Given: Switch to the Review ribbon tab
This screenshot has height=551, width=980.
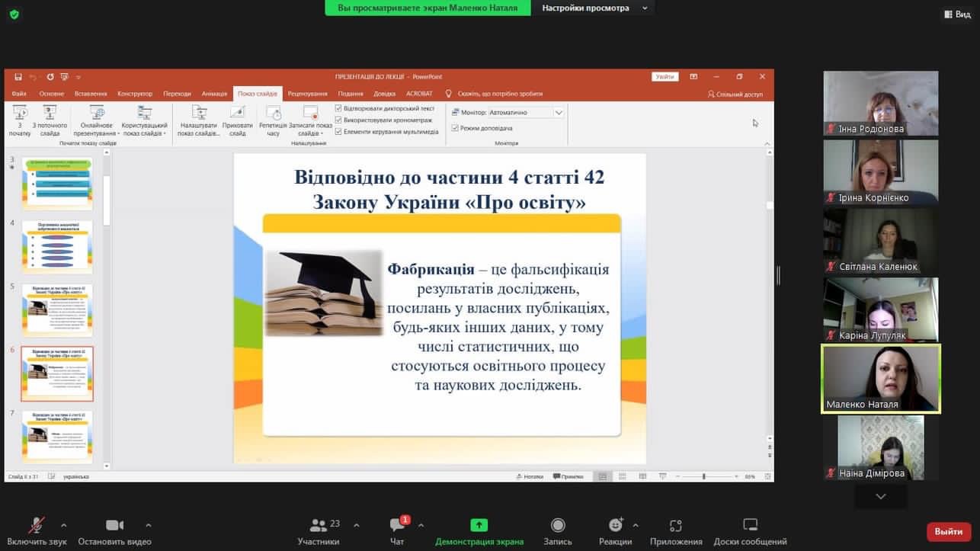Looking at the screenshot, I should (x=308, y=94).
